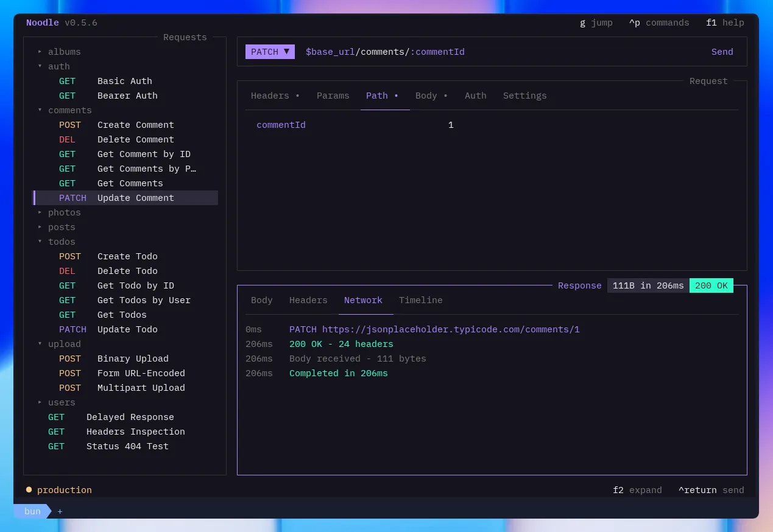
Task: Click the Noodle app title
Action: point(43,23)
